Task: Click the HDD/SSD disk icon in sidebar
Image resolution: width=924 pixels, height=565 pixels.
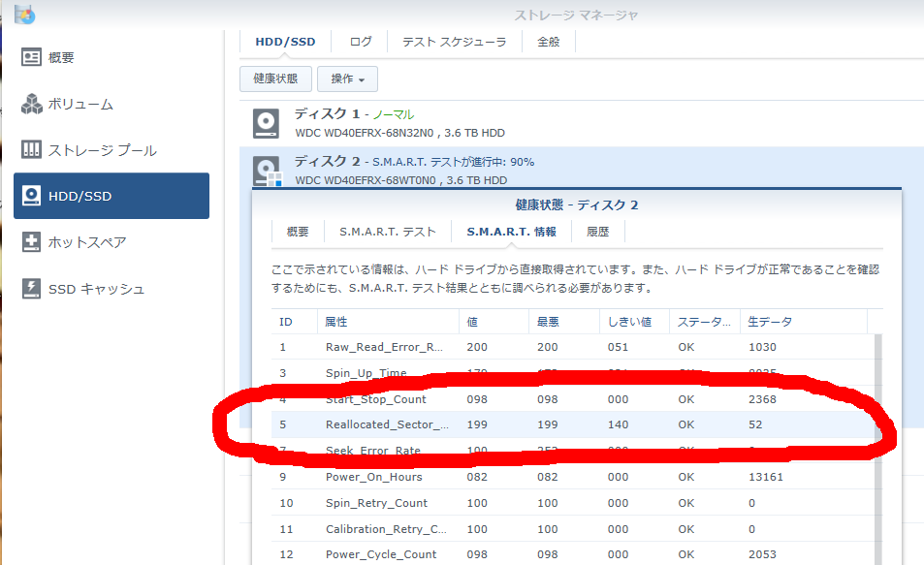Action: (31, 196)
